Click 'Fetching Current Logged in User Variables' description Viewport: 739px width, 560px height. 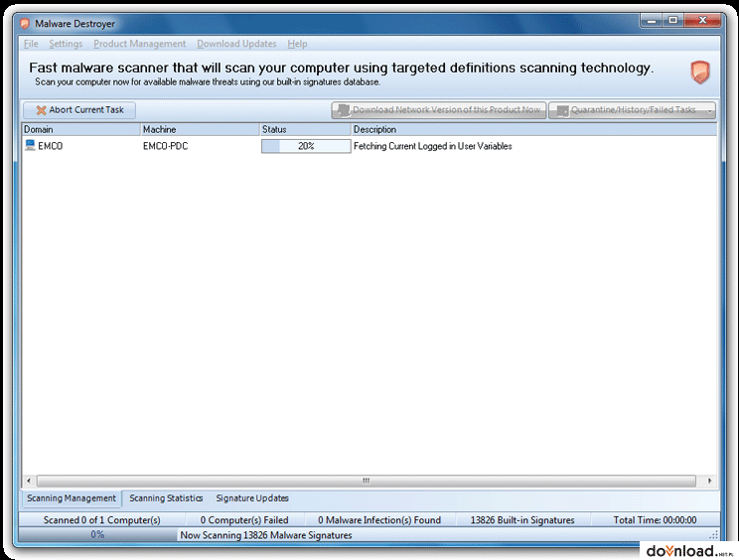(x=433, y=146)
